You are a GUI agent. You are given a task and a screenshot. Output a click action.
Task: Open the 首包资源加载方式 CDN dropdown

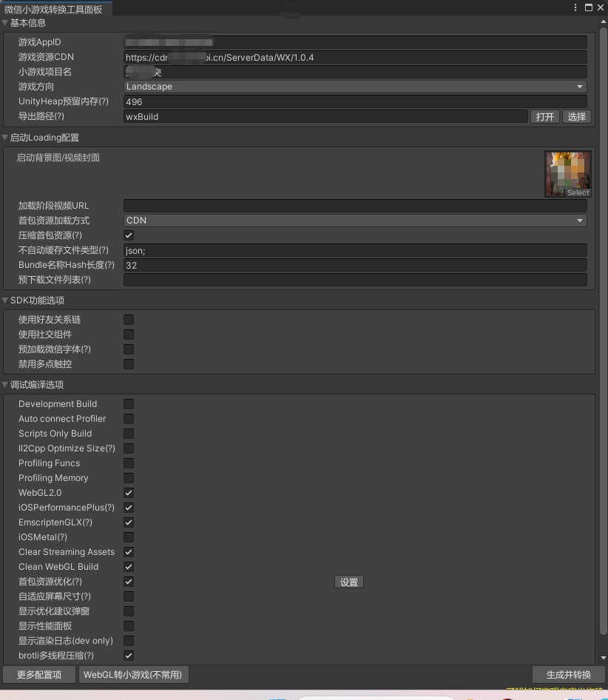(355, 221)
